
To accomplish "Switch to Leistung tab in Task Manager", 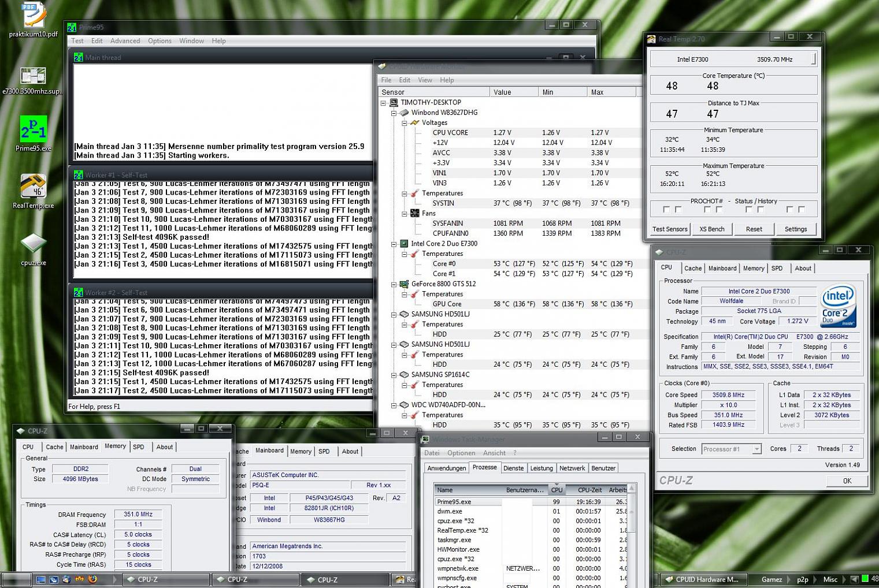I will coord(542,468).
